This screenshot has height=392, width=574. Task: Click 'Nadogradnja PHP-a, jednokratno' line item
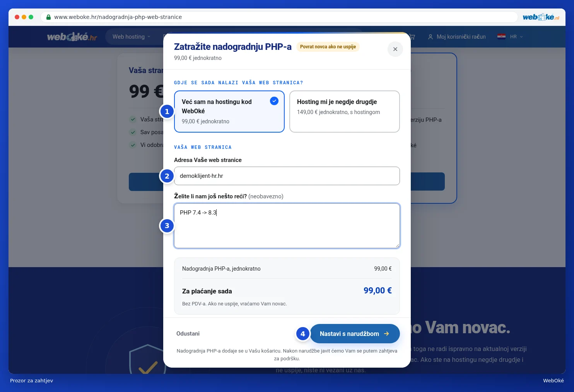coord(221,269)
